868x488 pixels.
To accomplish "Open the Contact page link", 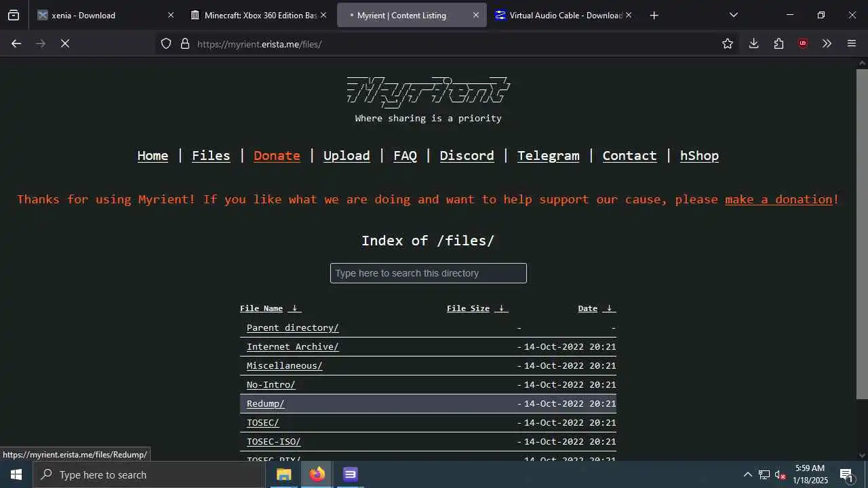I will click(629, 155).
